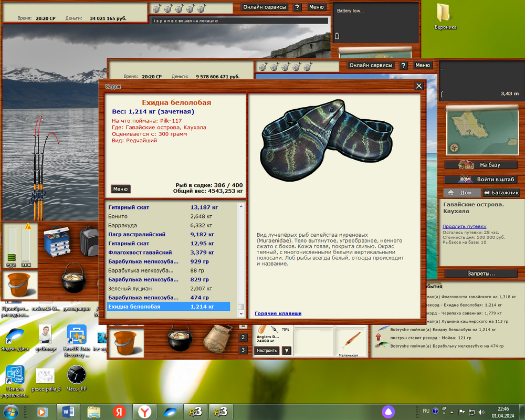
Task: Open the burlap keepnet sack
Action: click(218, 339)
